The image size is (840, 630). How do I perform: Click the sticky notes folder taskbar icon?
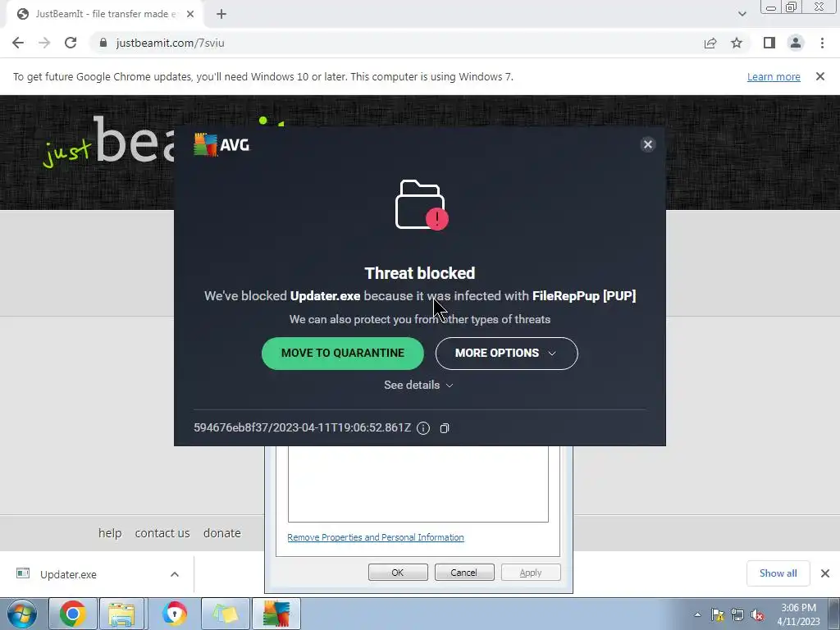click(226, 614)
